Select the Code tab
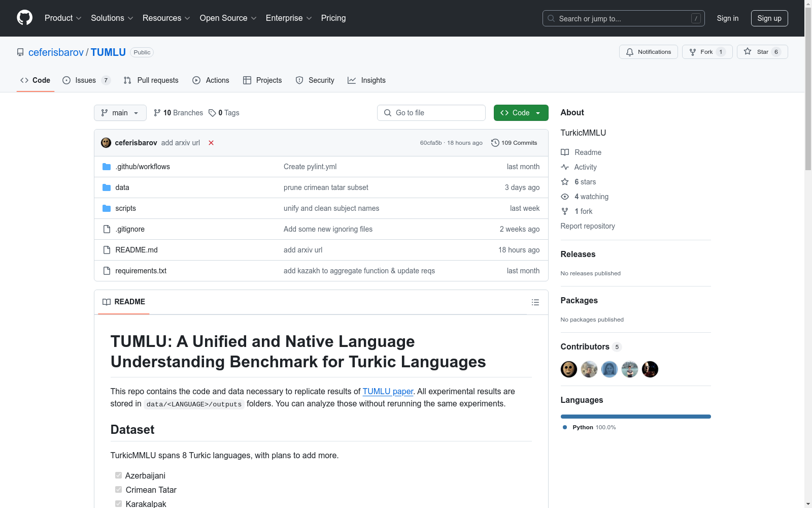Screen dimensions: 812x508 36,80
